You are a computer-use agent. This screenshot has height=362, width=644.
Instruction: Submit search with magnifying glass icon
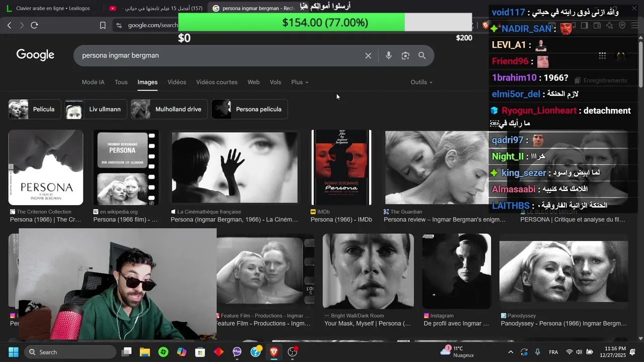(422, 56)
